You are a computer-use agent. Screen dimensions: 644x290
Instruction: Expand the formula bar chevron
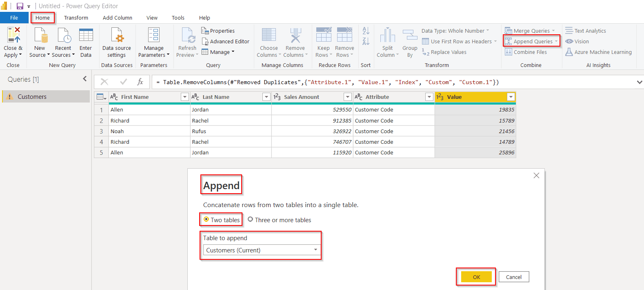pos(639,82)
